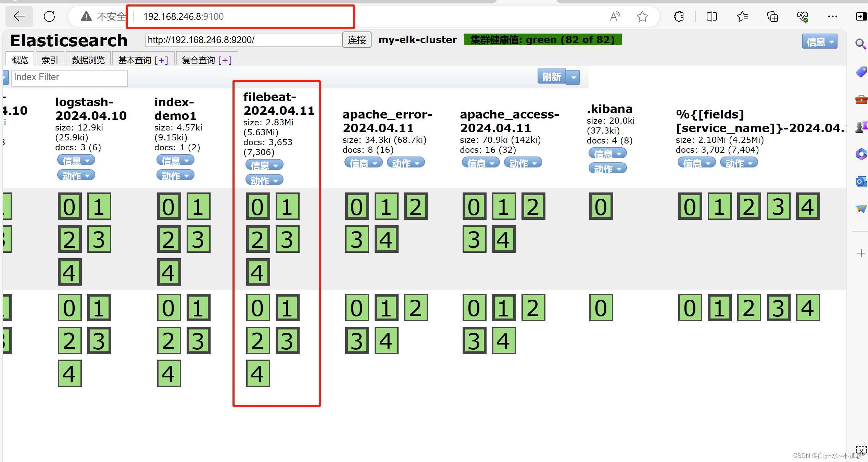Reload the page with the refresh icon
868x462 pixels.
pos(49,16)
